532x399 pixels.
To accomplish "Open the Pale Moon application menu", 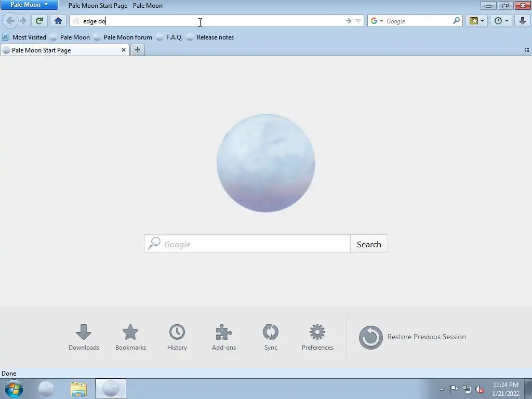I will [29, 5].
